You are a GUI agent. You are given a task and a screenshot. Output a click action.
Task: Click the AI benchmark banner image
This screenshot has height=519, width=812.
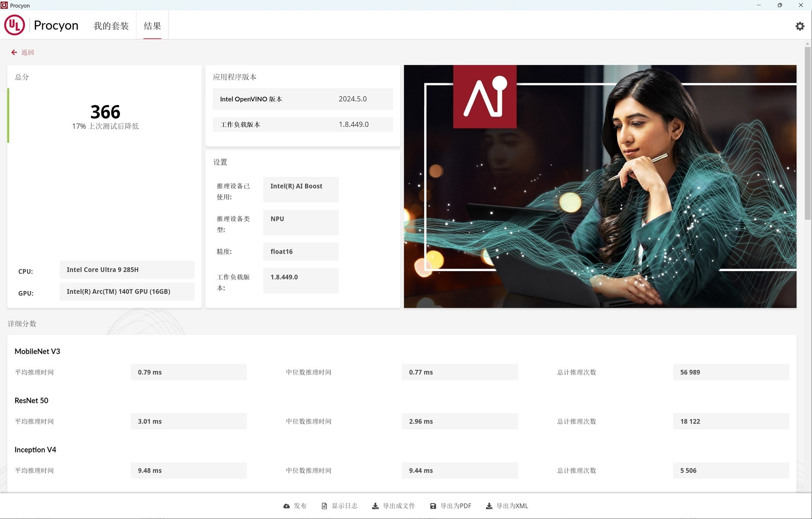[600, 186]
